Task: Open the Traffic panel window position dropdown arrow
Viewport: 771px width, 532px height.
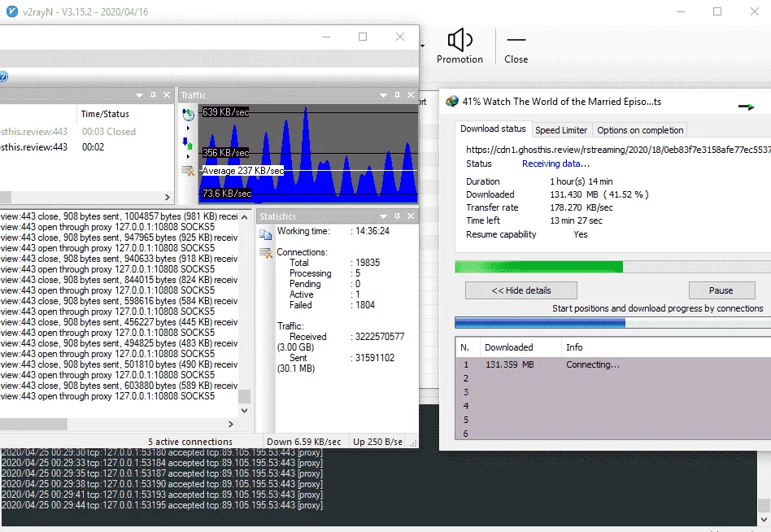Action: (x=384, y=95)
